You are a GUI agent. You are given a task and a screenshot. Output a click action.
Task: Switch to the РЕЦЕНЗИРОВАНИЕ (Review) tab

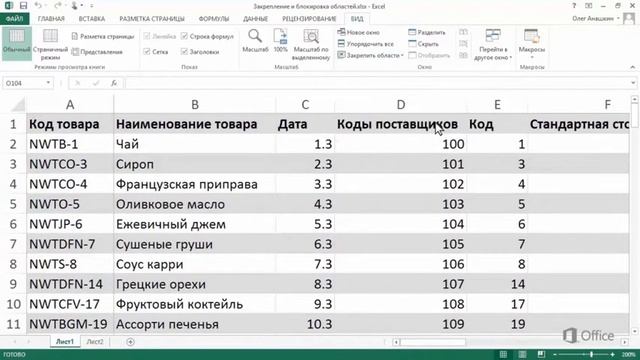click(x=309, y=19)
